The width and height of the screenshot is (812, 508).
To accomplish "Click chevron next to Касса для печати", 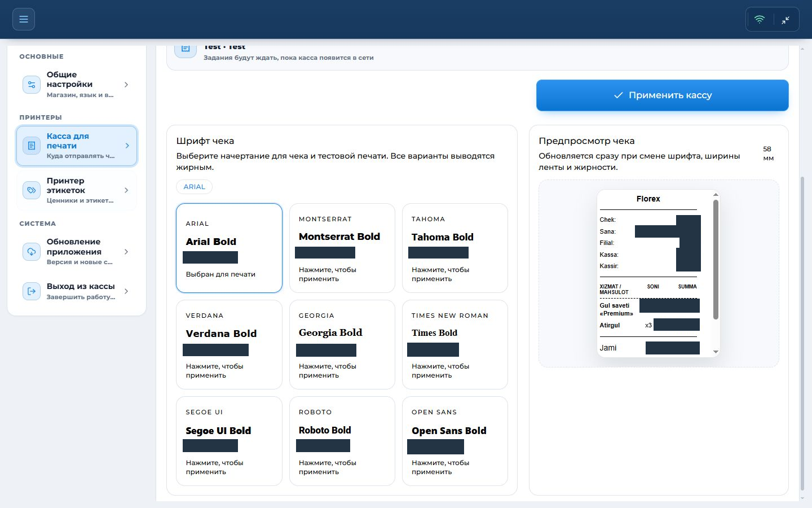I will click(x=127, y=146).
